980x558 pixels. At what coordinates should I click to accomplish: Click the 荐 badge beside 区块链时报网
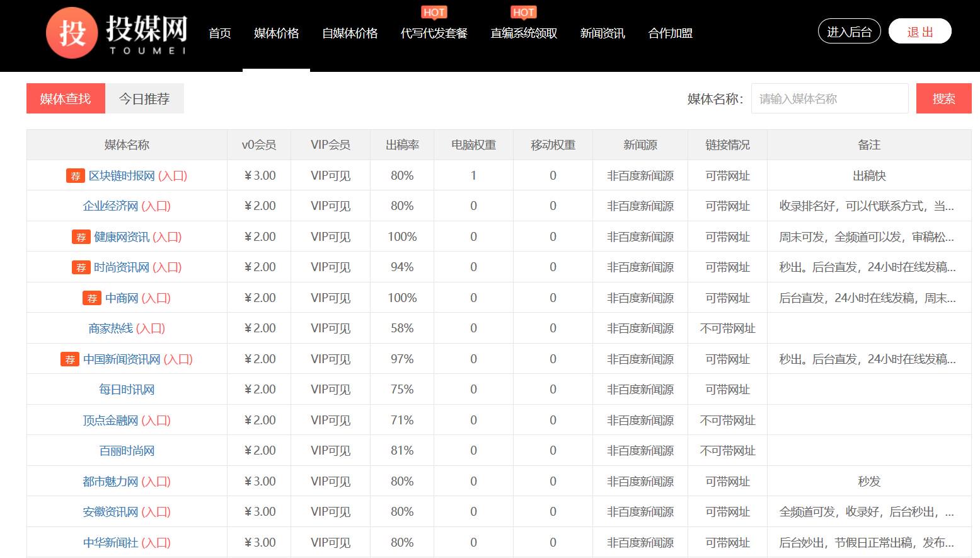[x=76, y=176]
